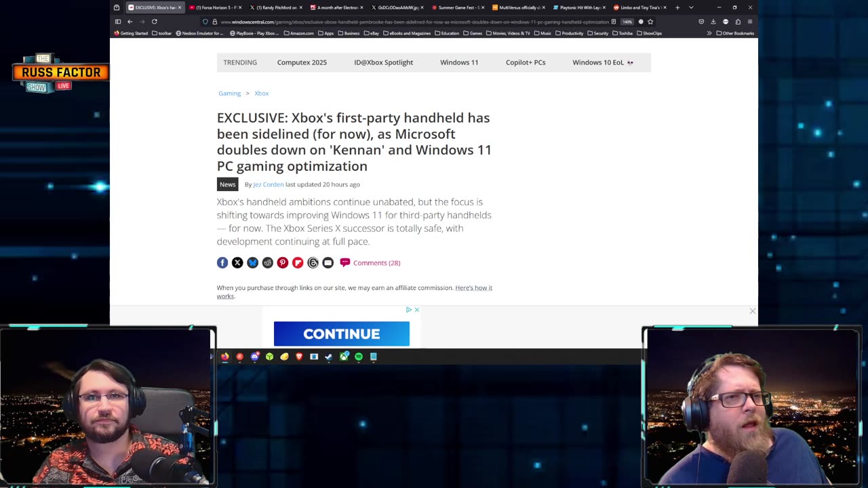The height and width of the screenshot is (488, 868).
Task: Open Computex 2025 trending topic
Action: pos(302,62)
